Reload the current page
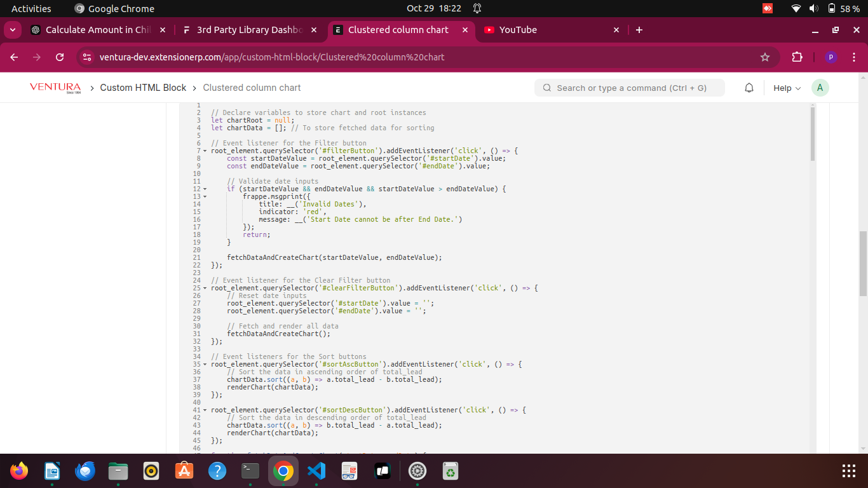The height and width of the screenshot is (488, 868). tap(60, 57)
